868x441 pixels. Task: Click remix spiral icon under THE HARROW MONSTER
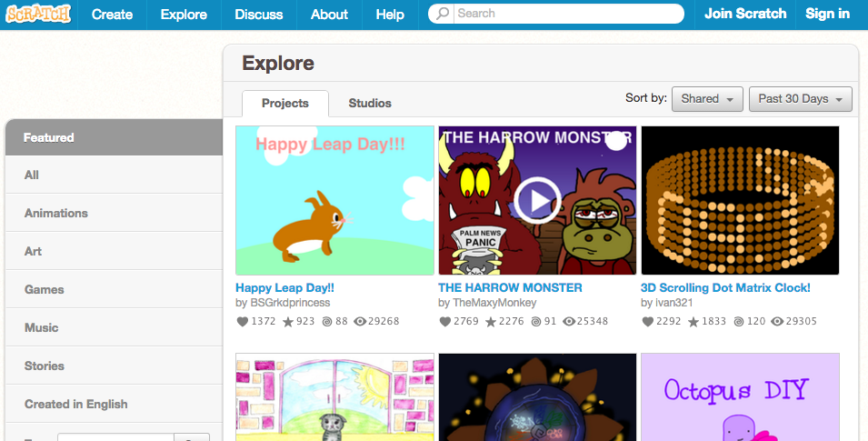pos(536,321)
